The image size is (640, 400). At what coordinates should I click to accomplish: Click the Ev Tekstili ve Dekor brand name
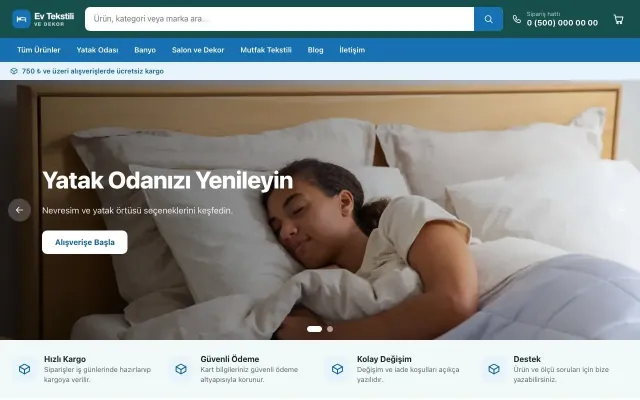[x=54, y=19]
